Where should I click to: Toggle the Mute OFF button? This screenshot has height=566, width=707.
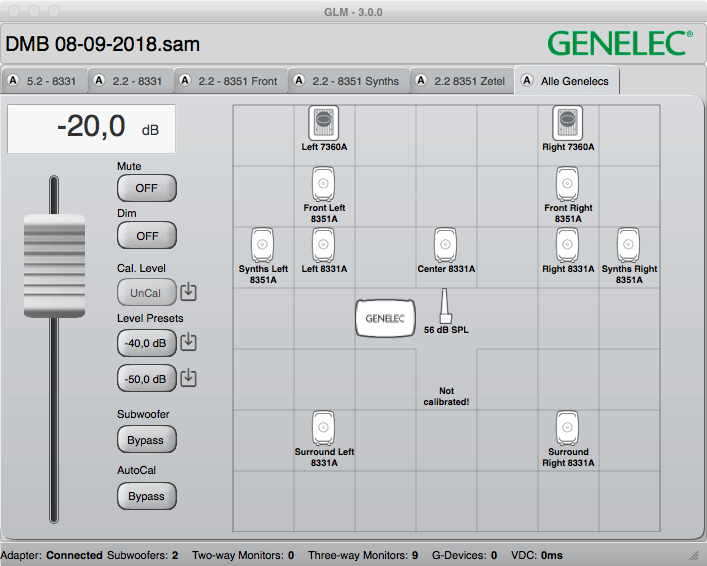pyautogui.click(x=147, y=188)
